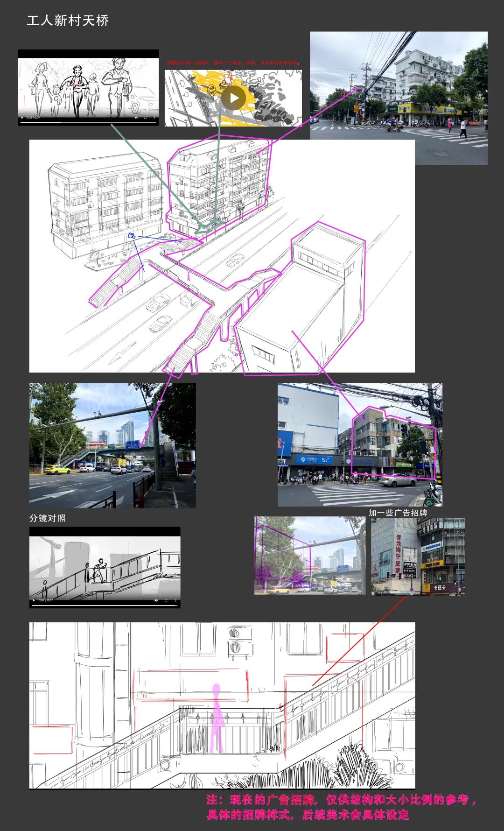Select the blue camera marker on overpass drawing

[x=132, y=236]
